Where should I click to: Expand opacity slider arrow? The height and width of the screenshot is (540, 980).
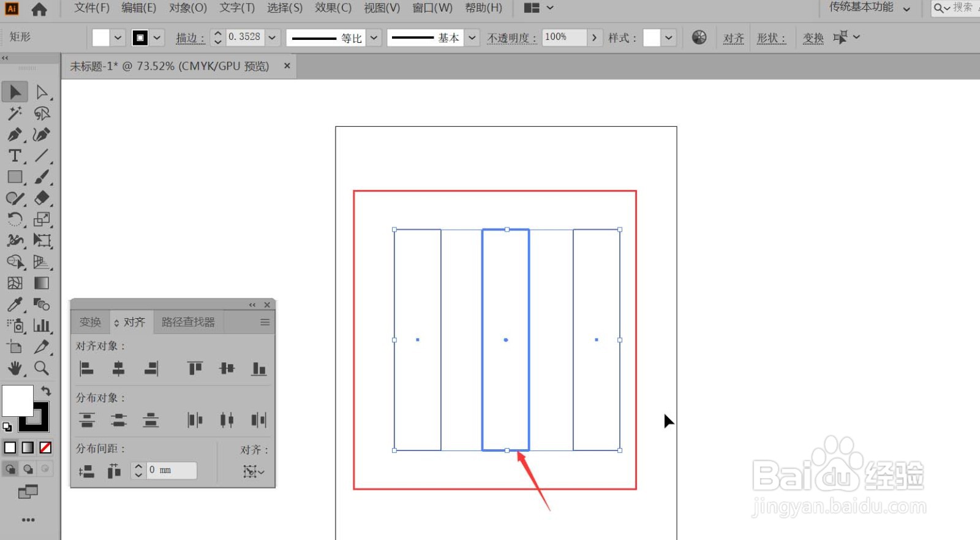(x=594, y=37)
